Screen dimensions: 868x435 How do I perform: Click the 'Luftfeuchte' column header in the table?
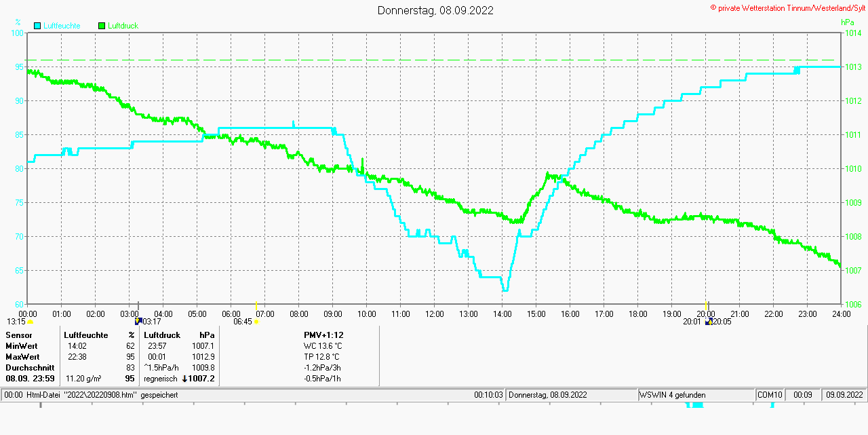point(86,335)
